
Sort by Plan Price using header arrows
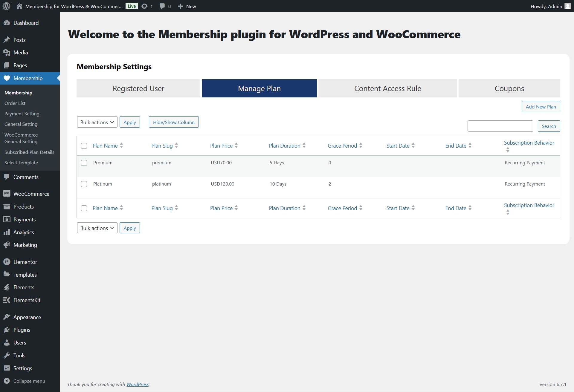coord(236,146)
